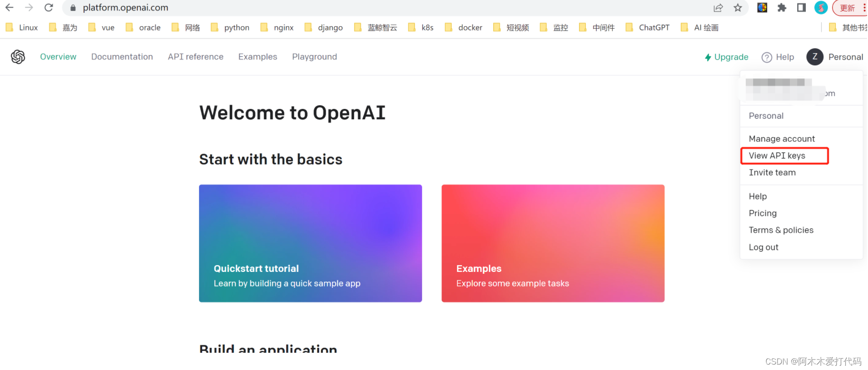Open the 嘉为 bookmark folder

click(x=63, y=28)
